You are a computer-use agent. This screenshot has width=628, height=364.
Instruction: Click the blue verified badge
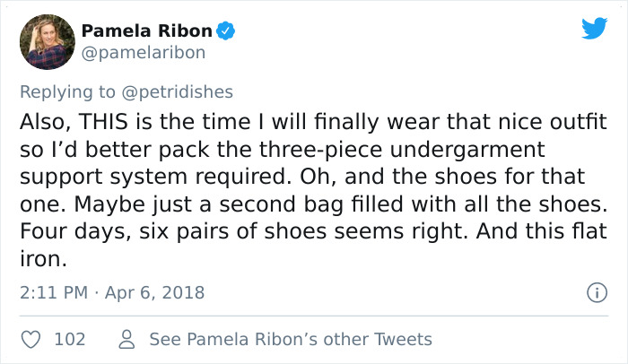click(x=228, y=31)
